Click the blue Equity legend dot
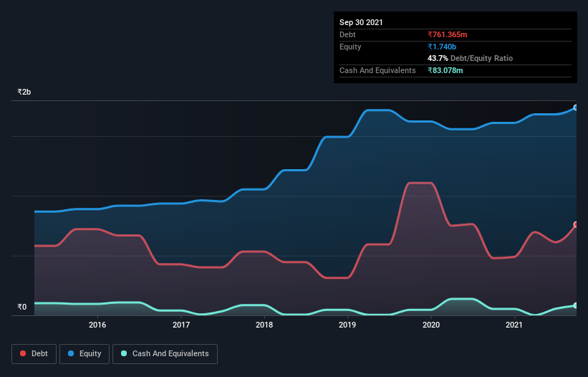Viewport: 588px width, 377px height. [x=71, y=353]
